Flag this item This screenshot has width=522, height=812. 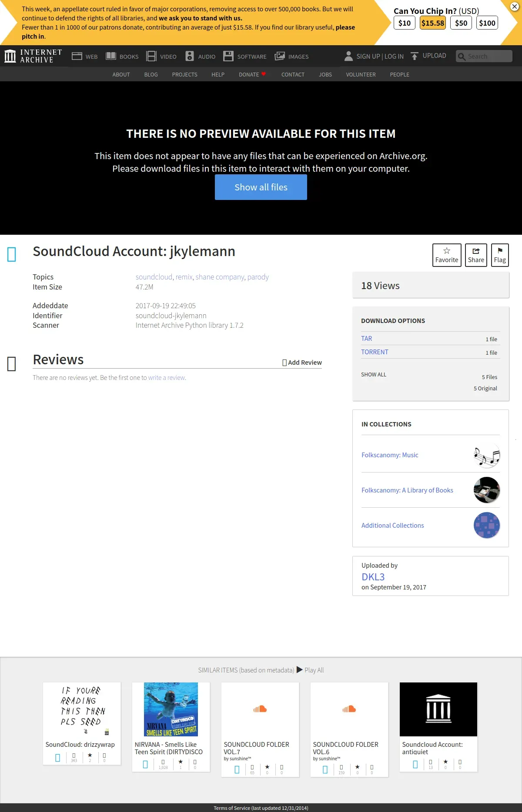point(500,255)
